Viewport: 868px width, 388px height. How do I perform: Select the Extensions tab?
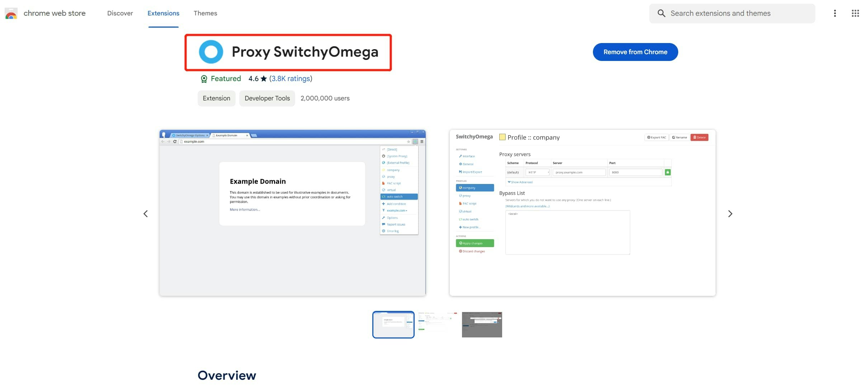click(163, 13)
